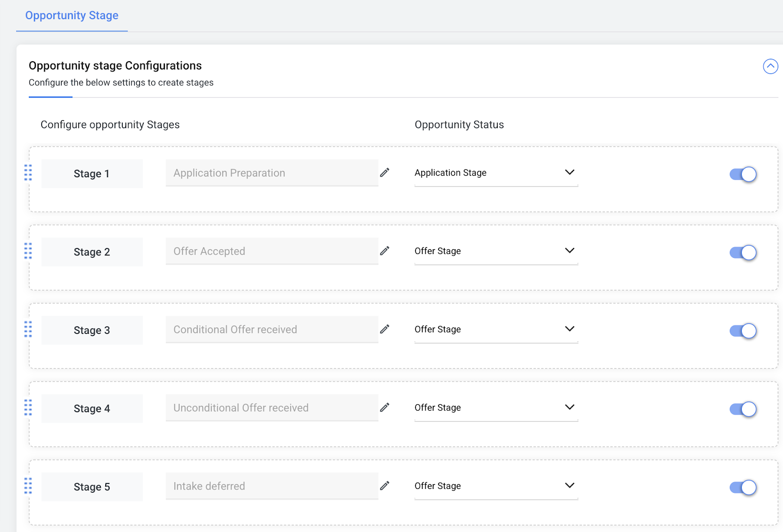Disable the Stage 5 toggle switch

[743, 487]
